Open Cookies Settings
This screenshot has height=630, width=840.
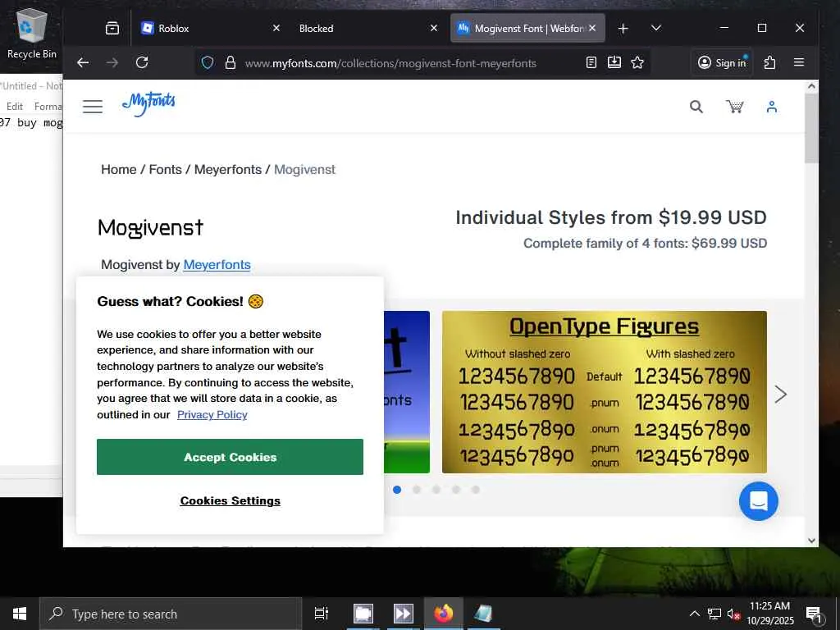(x=230, y=501)
